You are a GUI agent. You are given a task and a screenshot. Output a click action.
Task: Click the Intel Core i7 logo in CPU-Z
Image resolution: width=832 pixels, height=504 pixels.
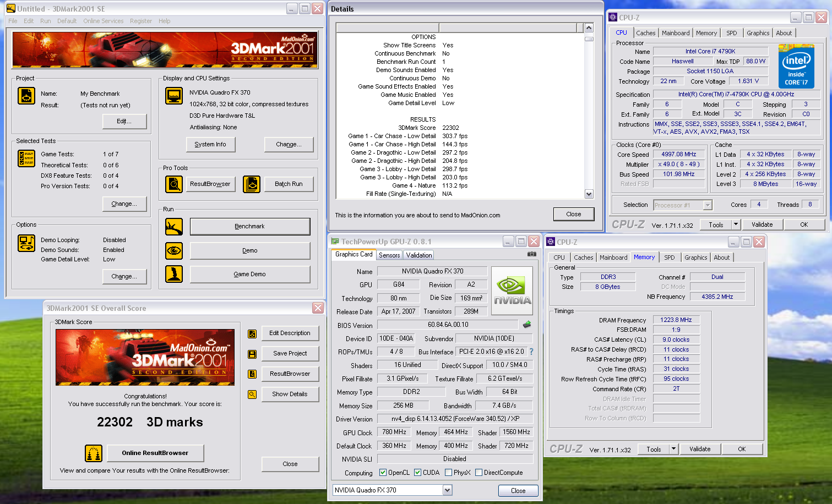[x=796, y=66]
